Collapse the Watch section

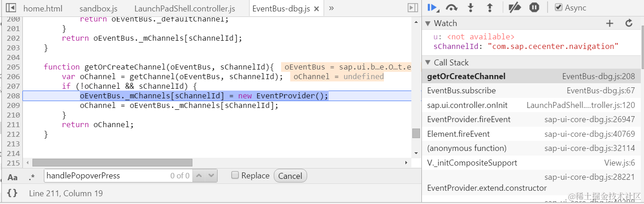tap(428, 23)
